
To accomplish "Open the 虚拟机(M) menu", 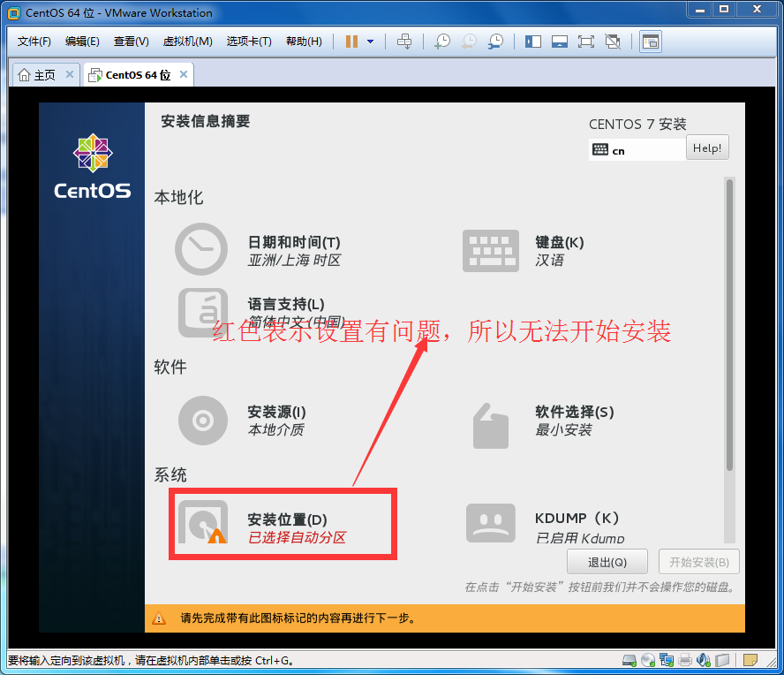I will 187,42.
